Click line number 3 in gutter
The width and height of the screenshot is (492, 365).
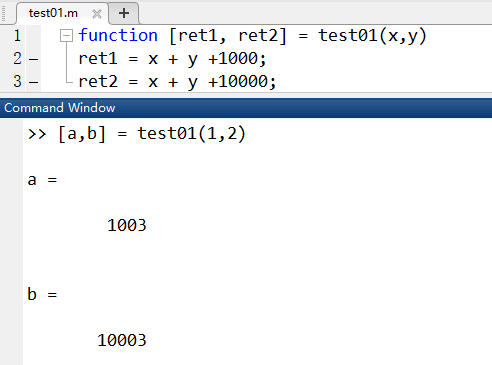pyautogui.click(x=17, y=81)
